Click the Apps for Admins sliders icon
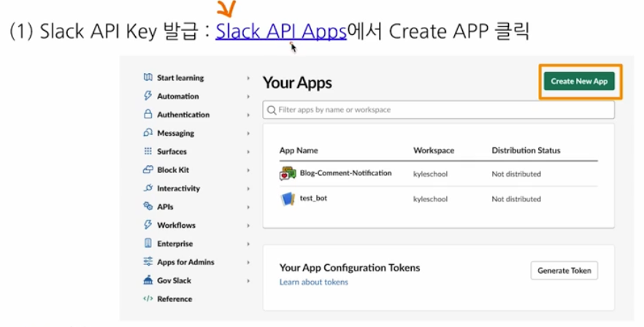 [x=147, y=262]
